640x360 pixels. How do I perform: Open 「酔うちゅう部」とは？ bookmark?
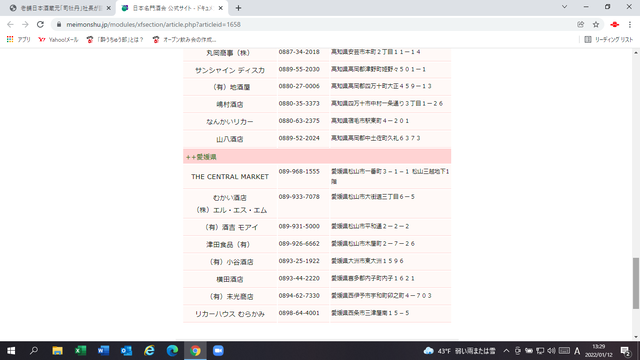115,40
